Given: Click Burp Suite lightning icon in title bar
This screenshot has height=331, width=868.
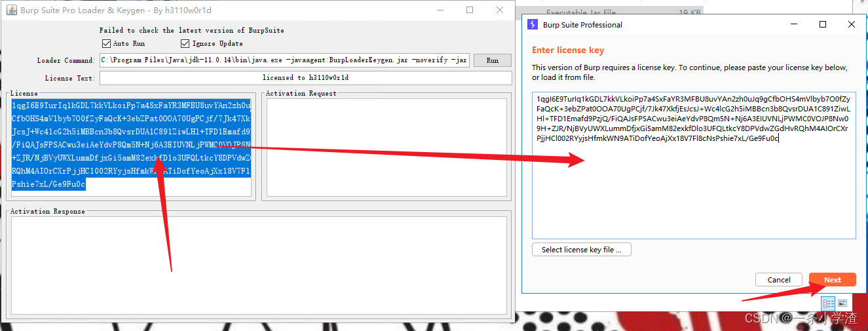Looking at the screenshot, I should click(533, 25).
